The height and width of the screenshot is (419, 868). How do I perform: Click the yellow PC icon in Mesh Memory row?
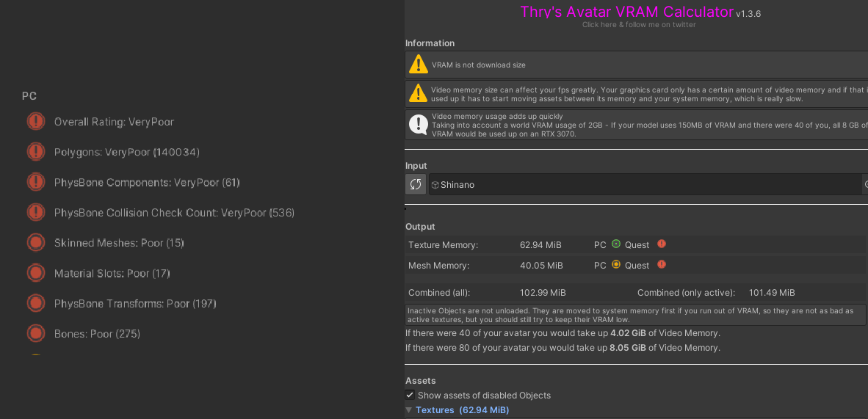pyautogui.click(x=615, y=265)
